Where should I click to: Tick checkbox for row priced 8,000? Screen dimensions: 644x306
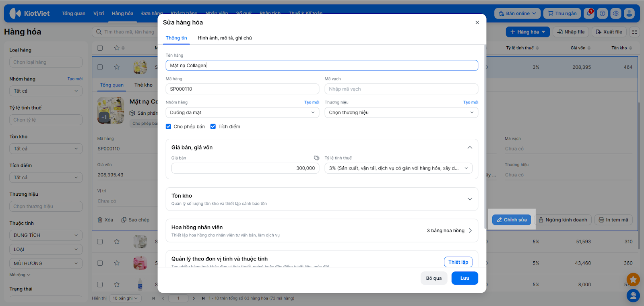pos(100,284)
